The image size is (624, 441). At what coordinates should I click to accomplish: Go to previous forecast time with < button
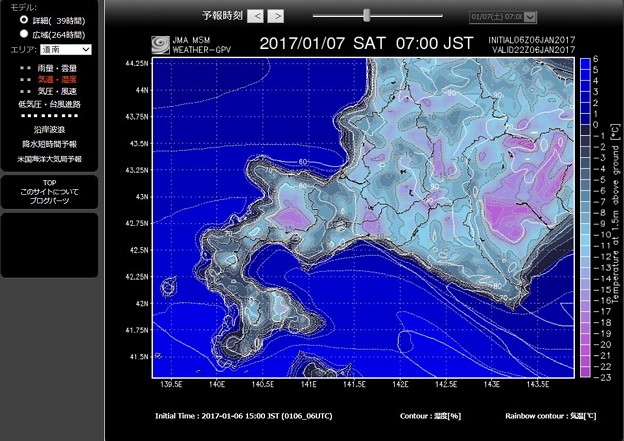[256, 16]
